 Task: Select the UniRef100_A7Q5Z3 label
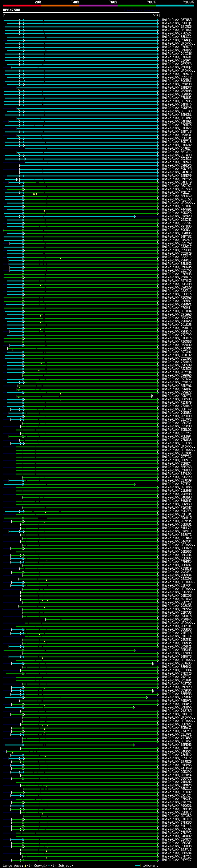click(x=177, y=74)
